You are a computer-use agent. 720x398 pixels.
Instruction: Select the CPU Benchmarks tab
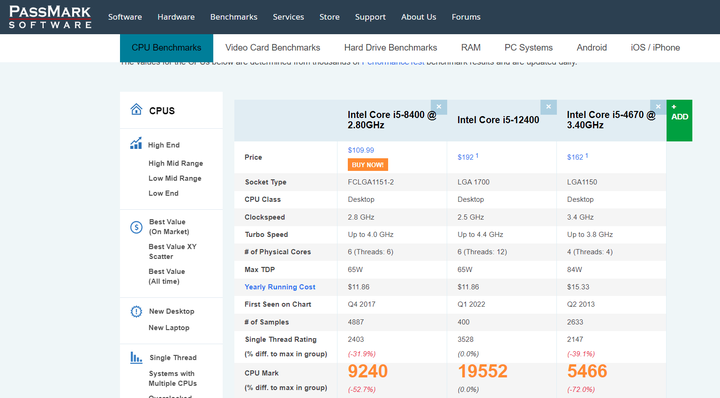[166, 48]
